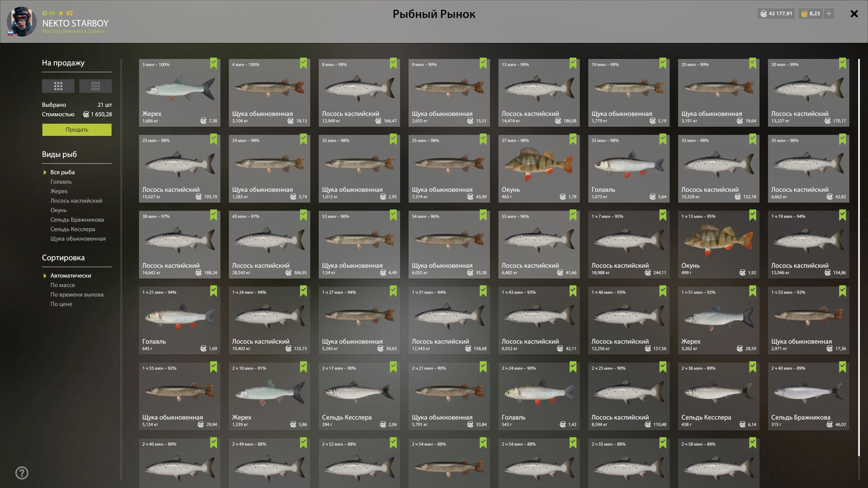Viewport: 868px width, 488px height.
Task: Click the gold coins balance icon
Action: click(804, 14)
